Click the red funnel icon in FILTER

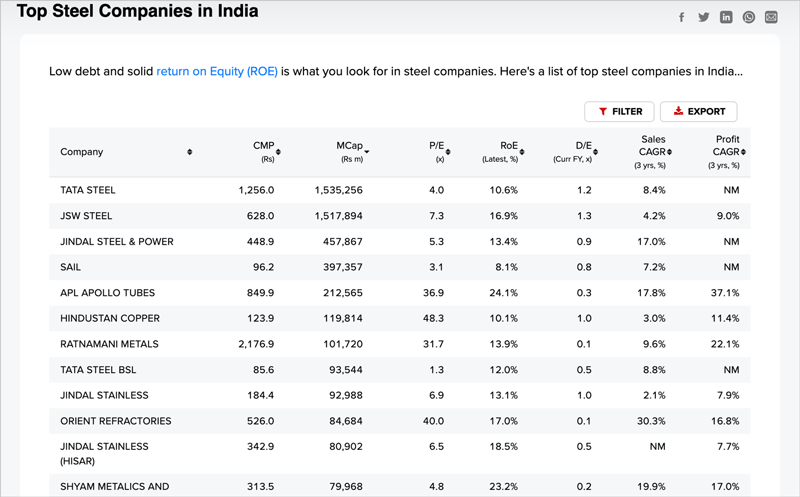(603, 111)
